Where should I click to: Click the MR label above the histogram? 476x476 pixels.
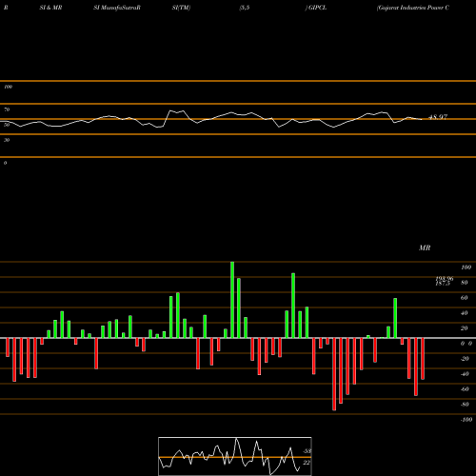(425, 248)
